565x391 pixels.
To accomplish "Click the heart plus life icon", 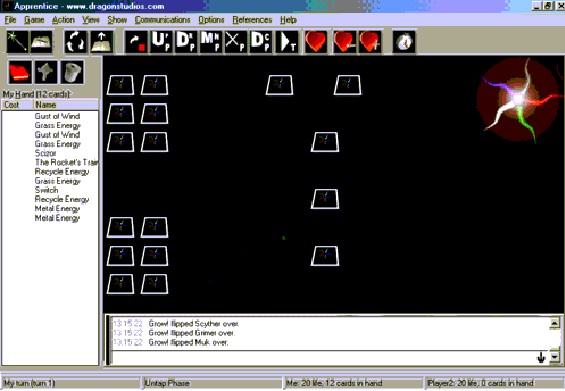I will [x=370, y=42].
